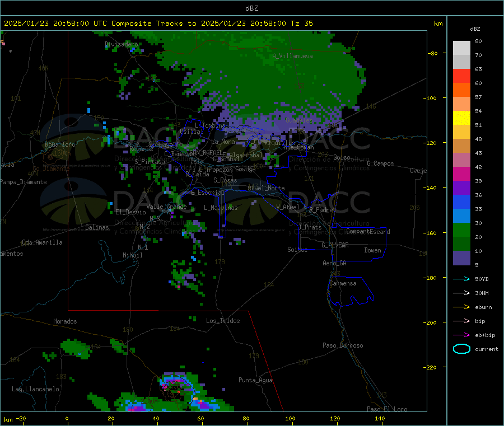Screen dimensions: 504x426
Task: Pick the light orange swatch between 57 and 54
Action: click(x=461, y=104)
